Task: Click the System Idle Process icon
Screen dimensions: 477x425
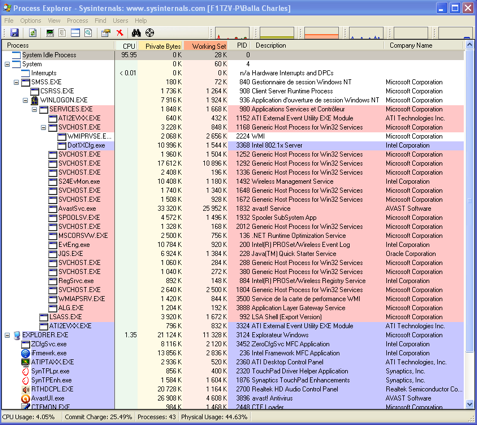Action: [x=16, y=55]
